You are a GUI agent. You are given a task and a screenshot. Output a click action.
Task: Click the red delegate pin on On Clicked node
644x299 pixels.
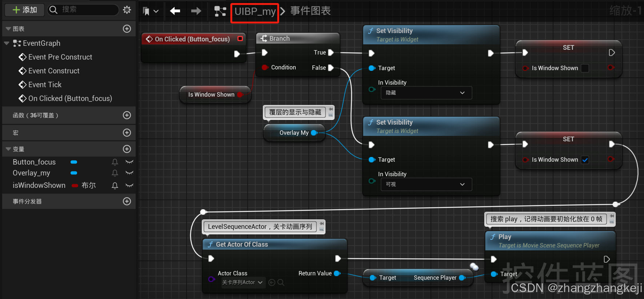pyautogui.click(x=240, y=39)
